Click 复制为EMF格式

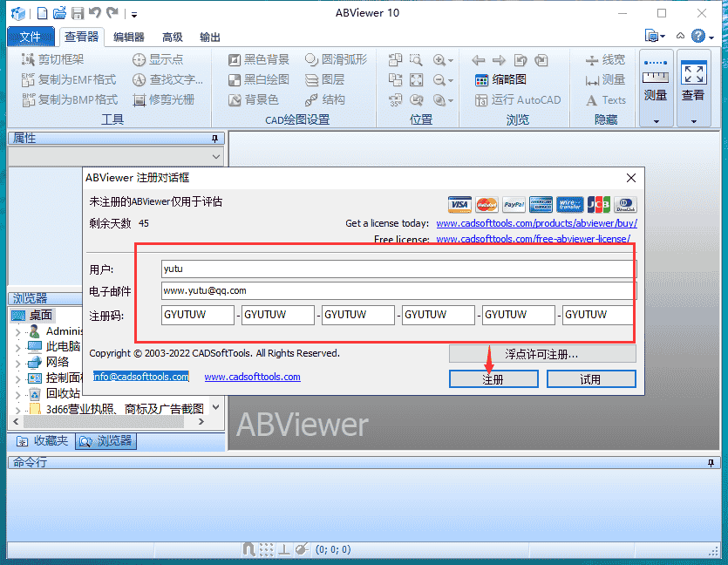pyautogui.click(x=69, y=80)
